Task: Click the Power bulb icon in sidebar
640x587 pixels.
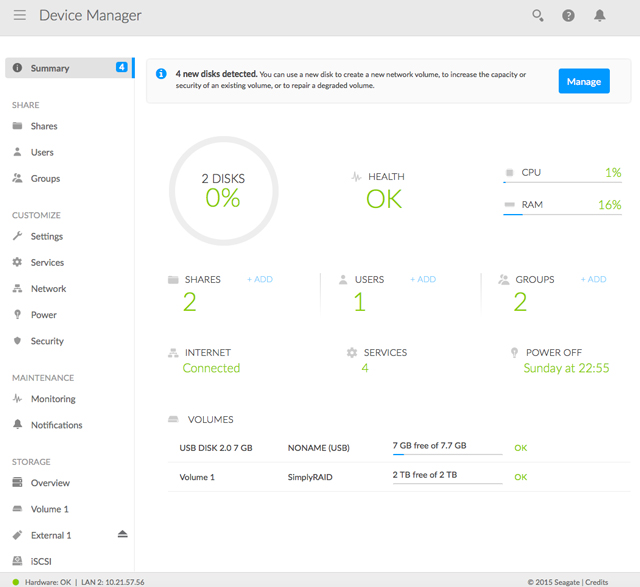Action: point(18,315)
